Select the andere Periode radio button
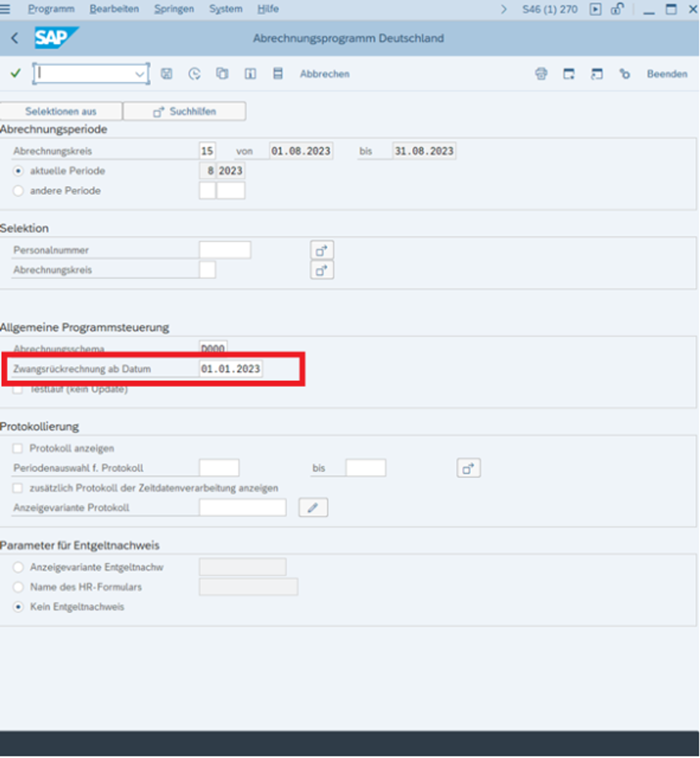This screenshot has width=700, height=758. [18, 191]
